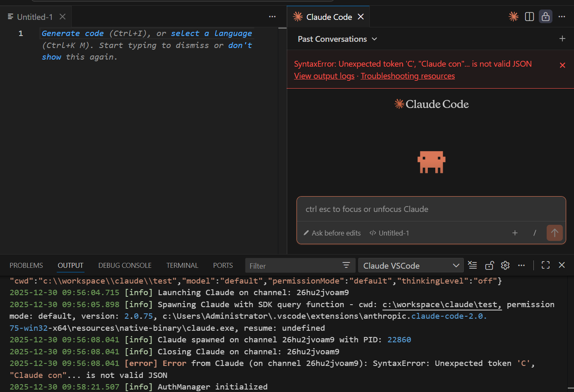574x392 pixels.
Task: Maximize the bottom panel
Action: (x=545, y=265)
